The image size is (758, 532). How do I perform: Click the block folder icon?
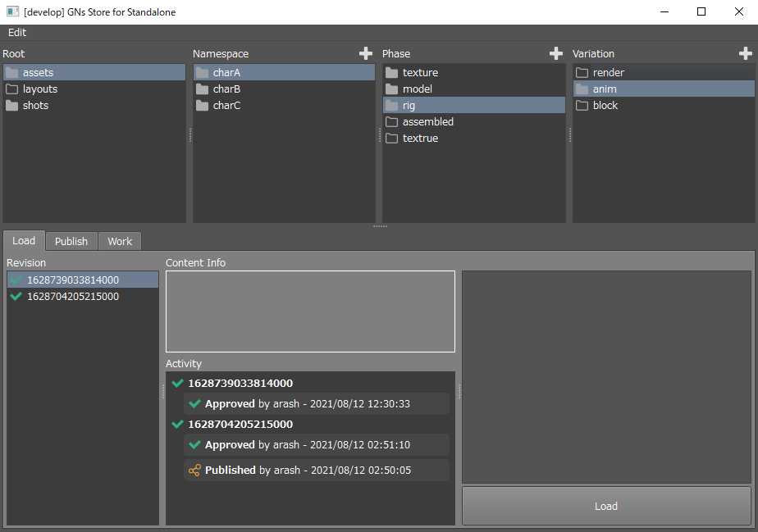coord(582,106)
